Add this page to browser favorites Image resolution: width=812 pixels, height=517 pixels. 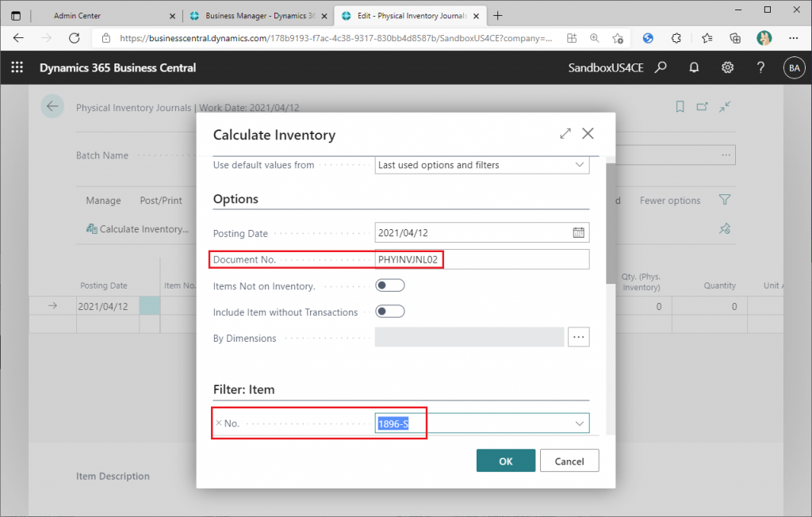coord(617,38)
